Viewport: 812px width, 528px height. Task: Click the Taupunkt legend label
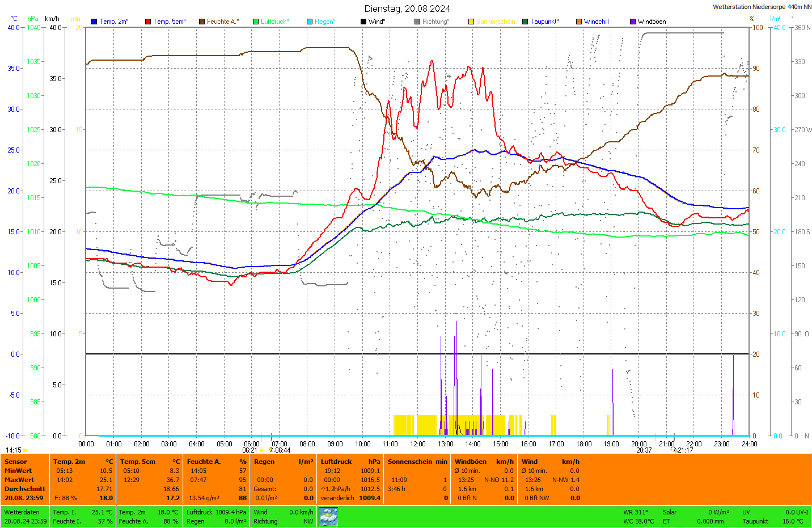pyautogui.click(x=544, y=22)
